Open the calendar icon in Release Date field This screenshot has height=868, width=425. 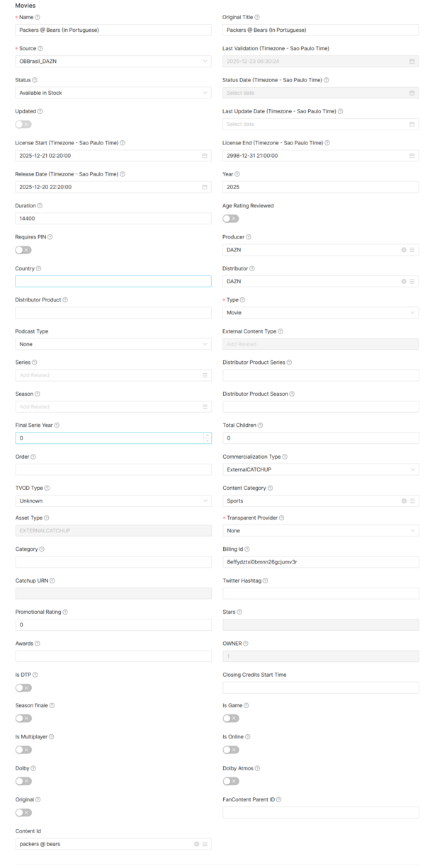205,187
